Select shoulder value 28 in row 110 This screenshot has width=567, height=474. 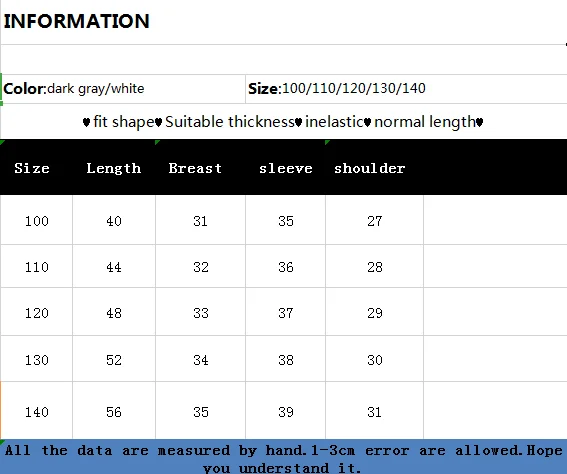click(x=375, y=267)
